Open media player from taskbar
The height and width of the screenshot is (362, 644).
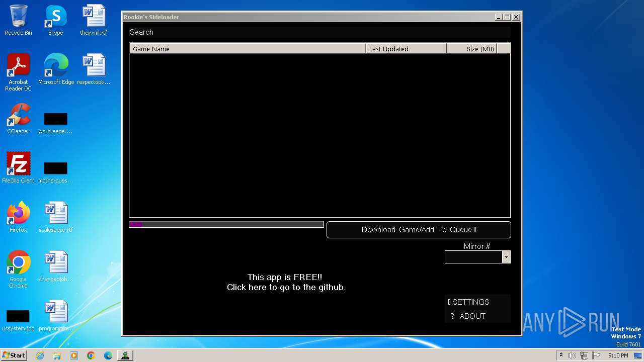click(x=74, y=355)
